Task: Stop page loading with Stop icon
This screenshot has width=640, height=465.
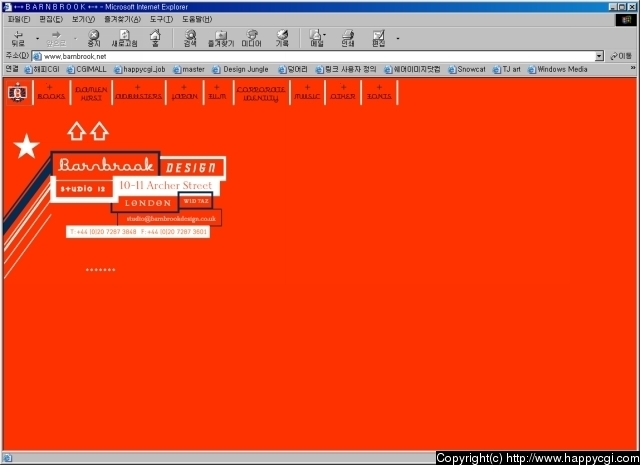Action: click(94, 38)
